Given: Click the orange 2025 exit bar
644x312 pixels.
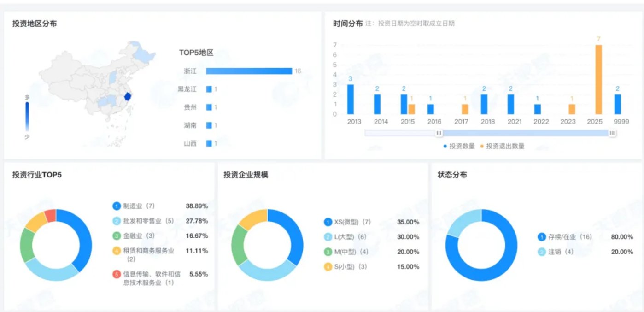Looking at the screenshot, I should 598,79.
